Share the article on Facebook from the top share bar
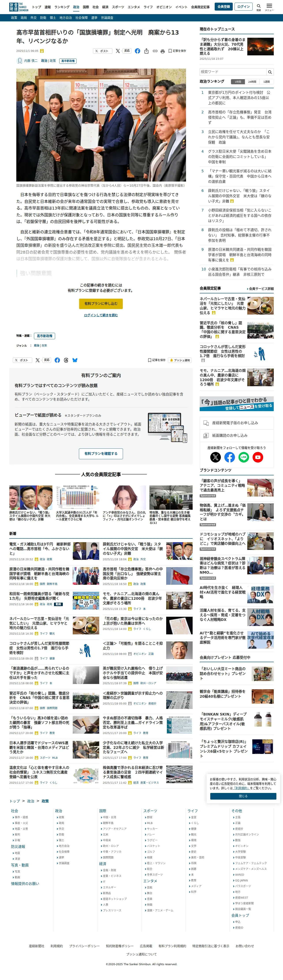Image resolution: width=283 pixels, height=980 pixels. (x=137, y=51)
